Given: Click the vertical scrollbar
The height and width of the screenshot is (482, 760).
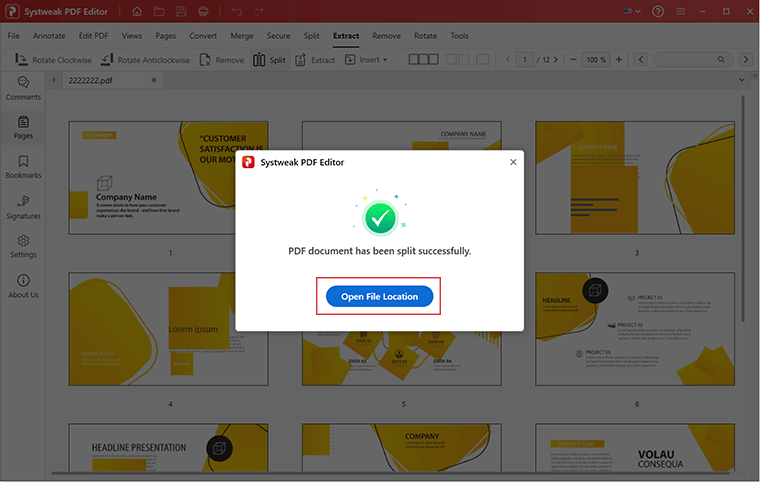Looking at the screenshot, I should (x=743, y=209).
